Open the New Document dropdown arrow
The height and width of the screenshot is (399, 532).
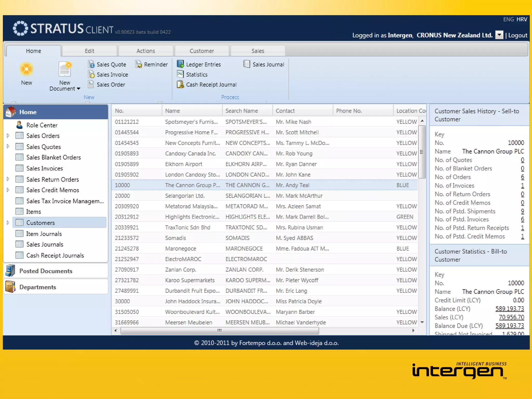point(78,89)
